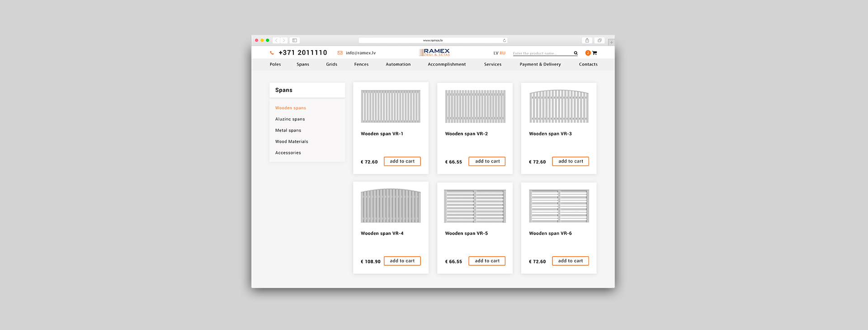The image size is (868, 330).
Task: Open Payment & Delivery page
Action: pyautogui.click(x=540, y=64)
